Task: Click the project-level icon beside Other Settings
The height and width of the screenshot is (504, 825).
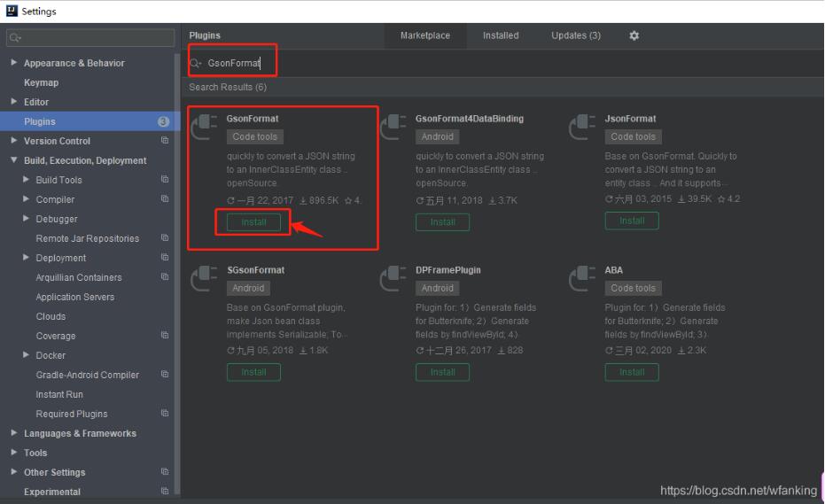Action: coord(165,471)
